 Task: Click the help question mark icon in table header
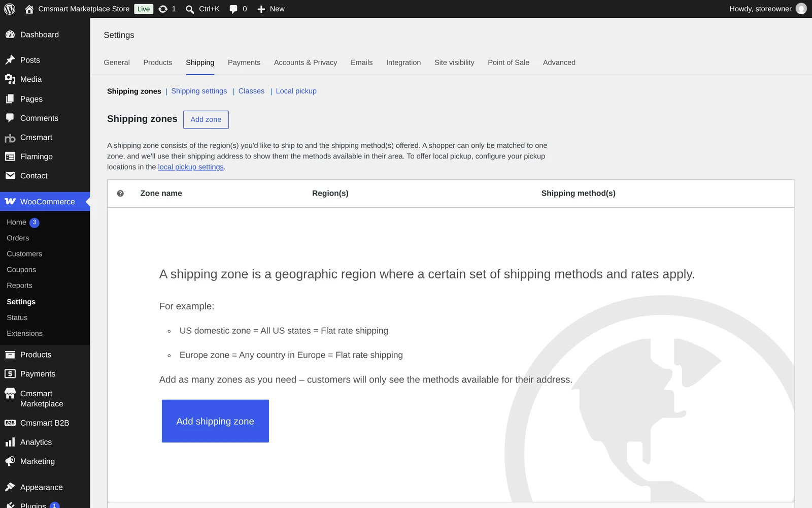coord(120,194)
